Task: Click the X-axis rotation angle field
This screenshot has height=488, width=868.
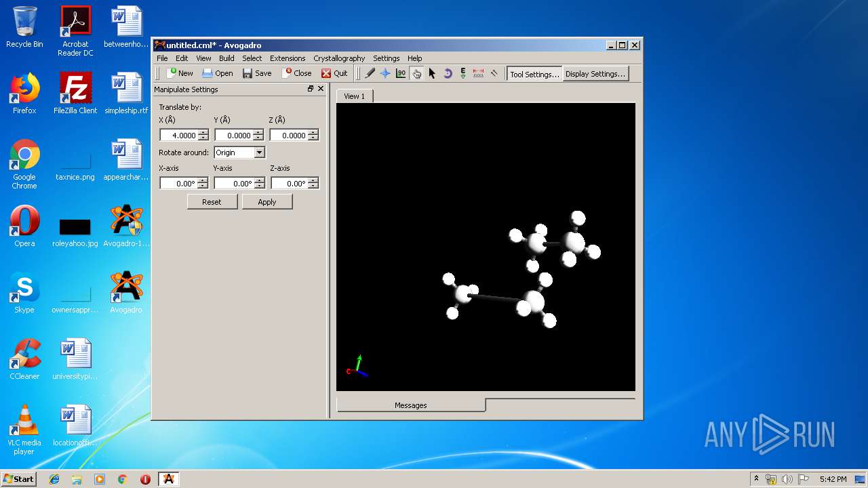Action: pos(178,184)
